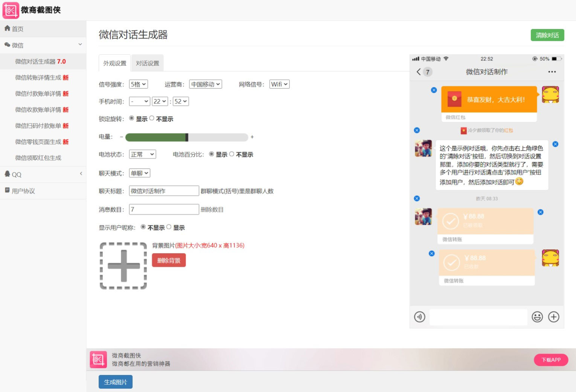This screenshot has height=392, width=576.
Task: Click the phone chat message input box
Action: click(478, 317)
